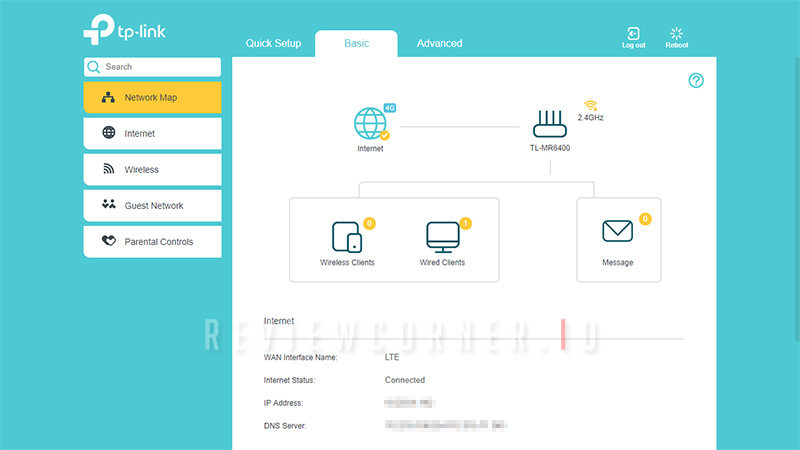The width and height of the screenshot is (800, 450).
Task: Open the Guest Network menu item
Action: [153, 206]
